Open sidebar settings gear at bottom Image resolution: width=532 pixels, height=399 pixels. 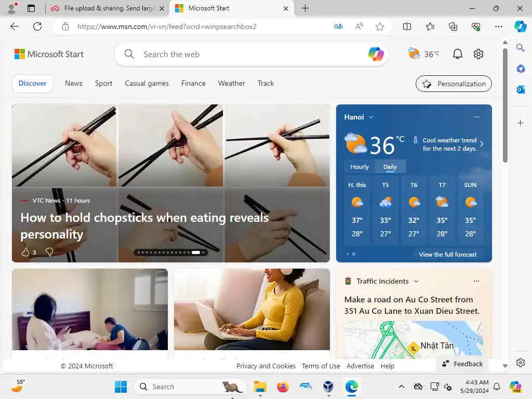tap(521, 363)
